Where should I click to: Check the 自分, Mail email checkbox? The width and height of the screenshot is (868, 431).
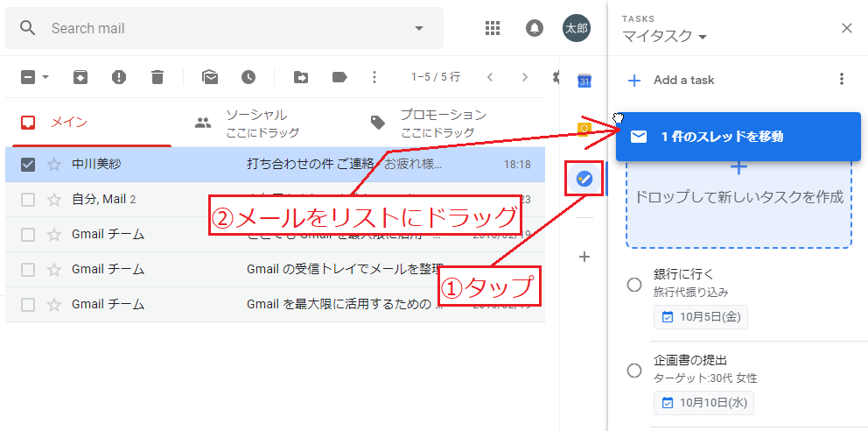[x=28, y=200]
